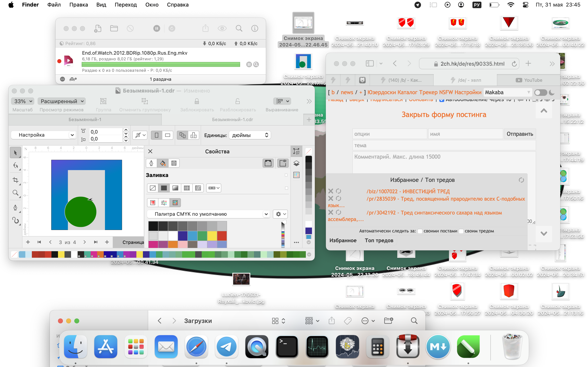The width and height of the screenshot is (588, 367).
Task: Enable auto-follow своим тредом checkbox
Action: 461,231
